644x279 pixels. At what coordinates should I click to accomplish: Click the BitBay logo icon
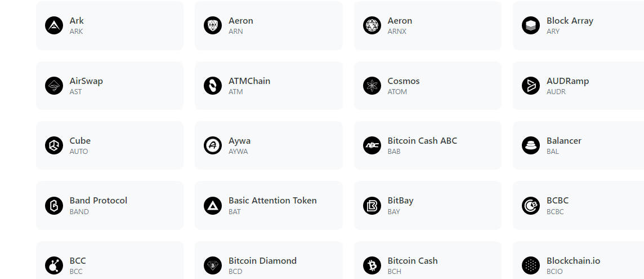tap(372, 206)
